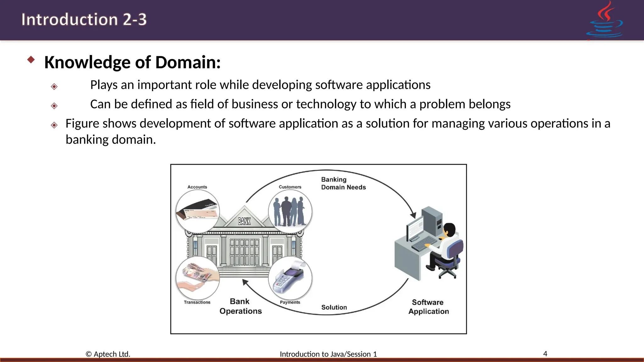This screenshot has width=644, height=362.
Task: Click the 'Introduction 2-3' slide title
Action: click(x=84, y=19)
